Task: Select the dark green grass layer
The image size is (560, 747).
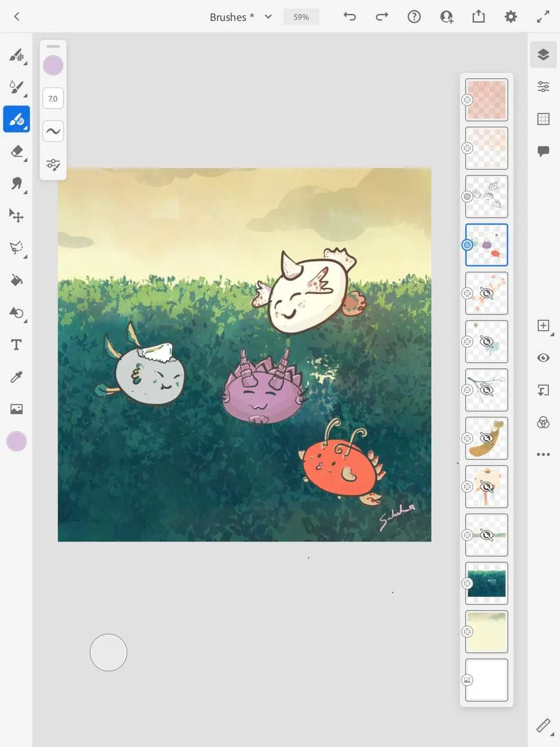Action: click(x=487, y=584)
